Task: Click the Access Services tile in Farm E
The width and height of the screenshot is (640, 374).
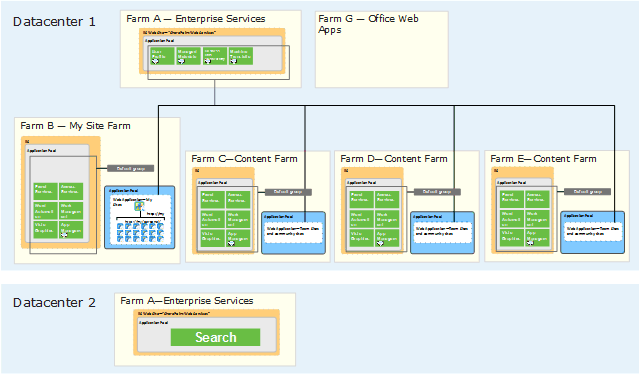Action: click(x=537, y=199)
